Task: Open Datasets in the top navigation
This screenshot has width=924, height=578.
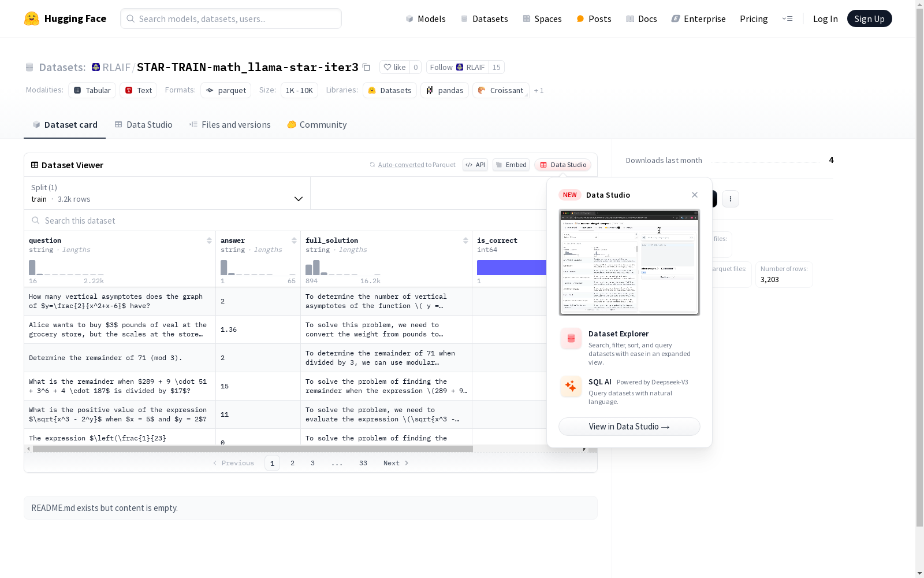Action: pos(484,18)
